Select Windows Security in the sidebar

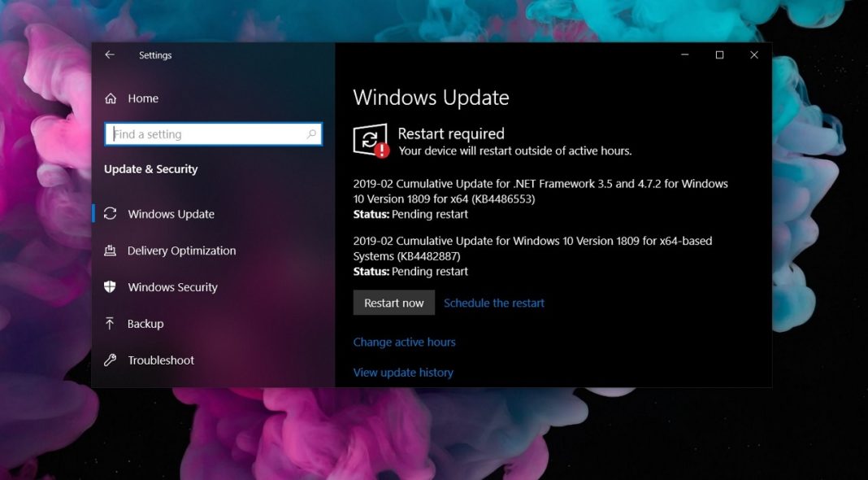172,286
